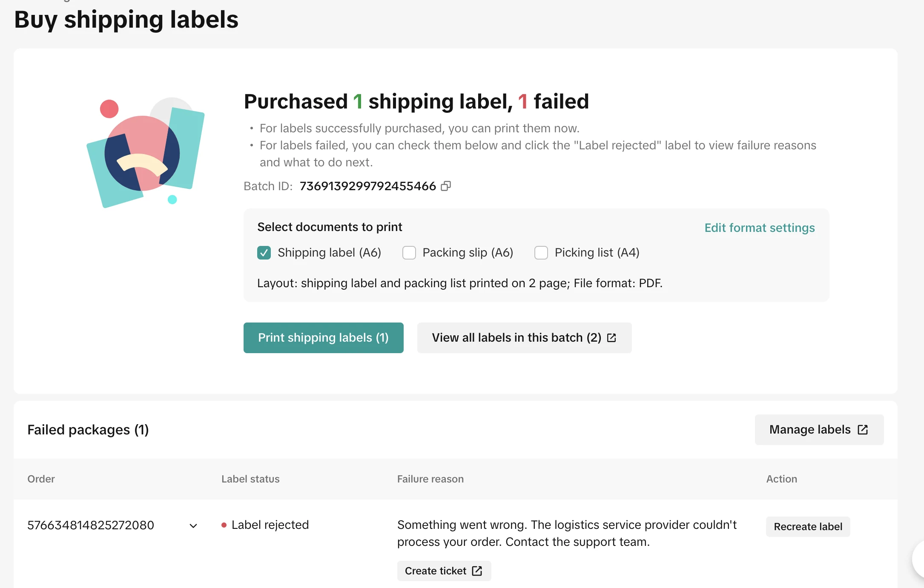Click the Batch ID number 7369139299792455466
The height and width of the screenshot is (588, 924).
(x=367, y=186)
